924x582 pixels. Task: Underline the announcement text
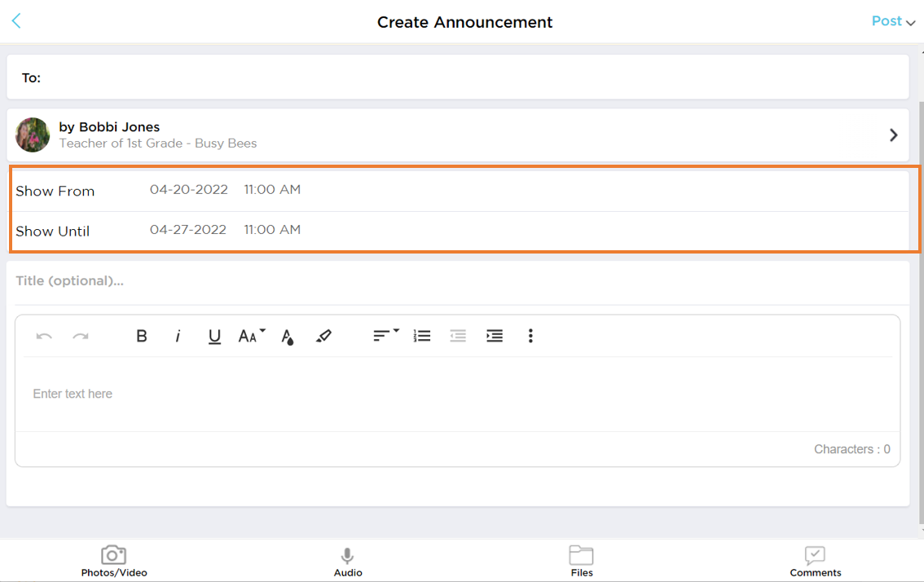214,336
